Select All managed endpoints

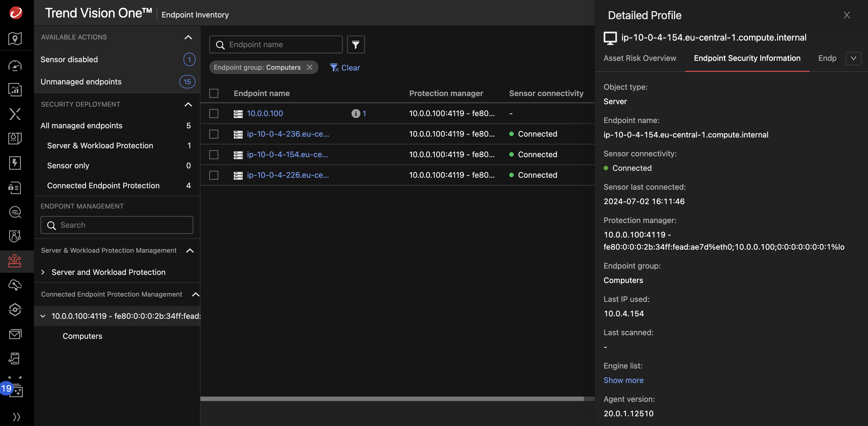pyautogui.click(x=117, y=126)
